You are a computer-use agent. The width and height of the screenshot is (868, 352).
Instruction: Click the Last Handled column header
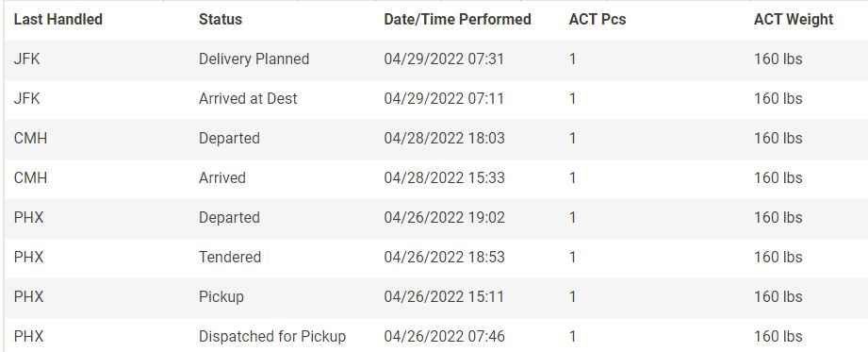coord(58,20)
